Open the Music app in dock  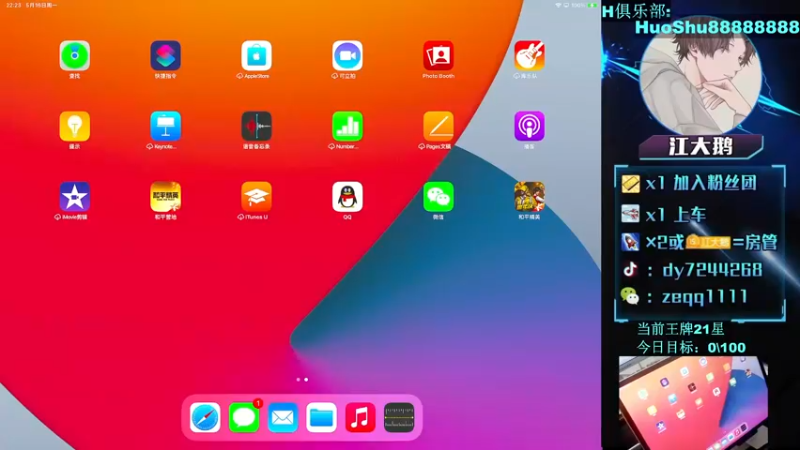(360, 417)
